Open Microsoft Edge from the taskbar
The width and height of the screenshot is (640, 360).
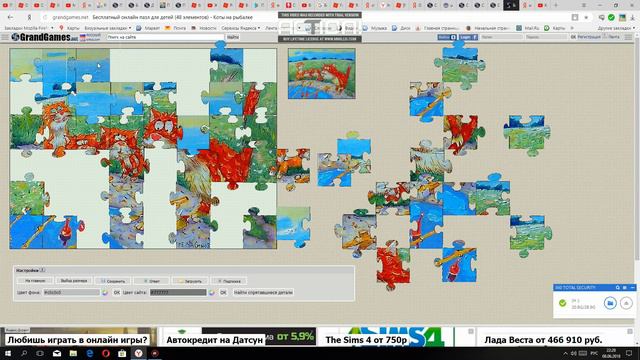(89, 353)
